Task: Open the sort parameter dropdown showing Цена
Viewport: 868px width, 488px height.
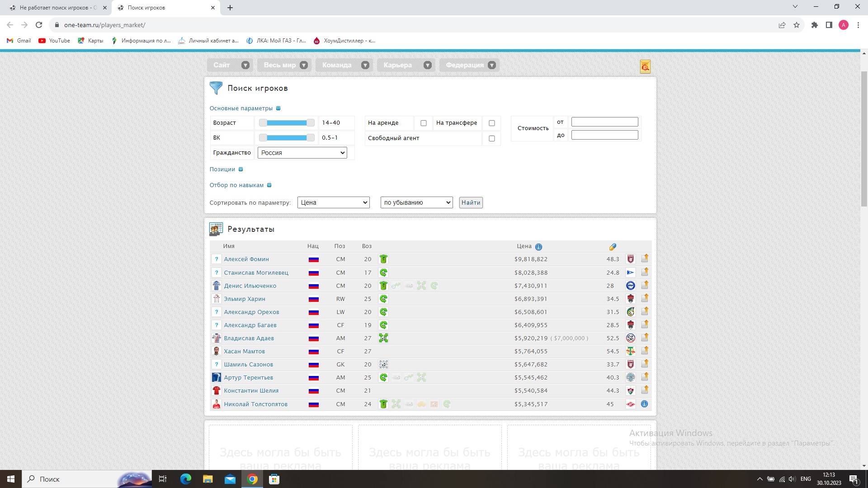Action: tap(334, 202)
